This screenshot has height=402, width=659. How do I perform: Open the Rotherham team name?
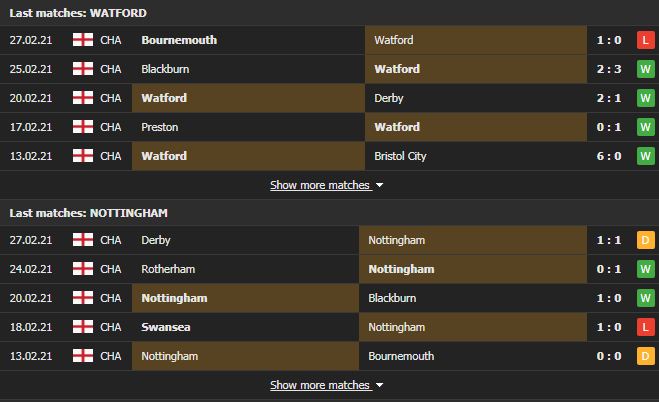[x=168, y=269]
